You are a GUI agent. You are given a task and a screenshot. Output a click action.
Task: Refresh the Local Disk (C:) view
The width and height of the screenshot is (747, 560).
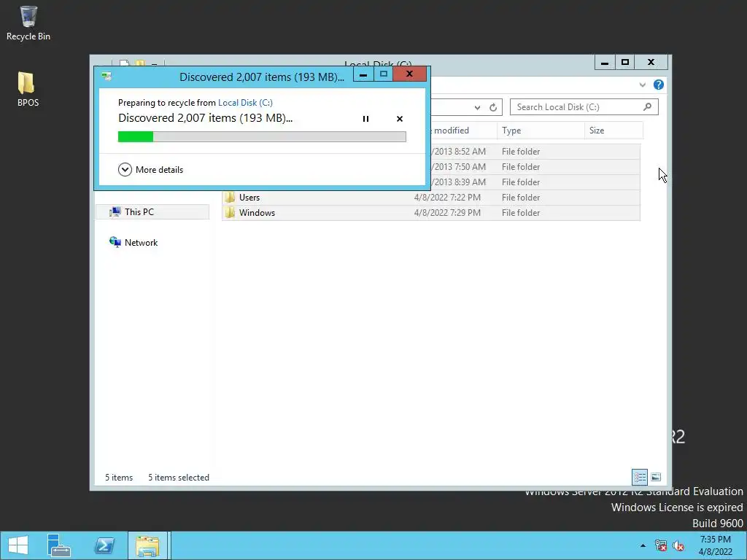click(493, 108)
